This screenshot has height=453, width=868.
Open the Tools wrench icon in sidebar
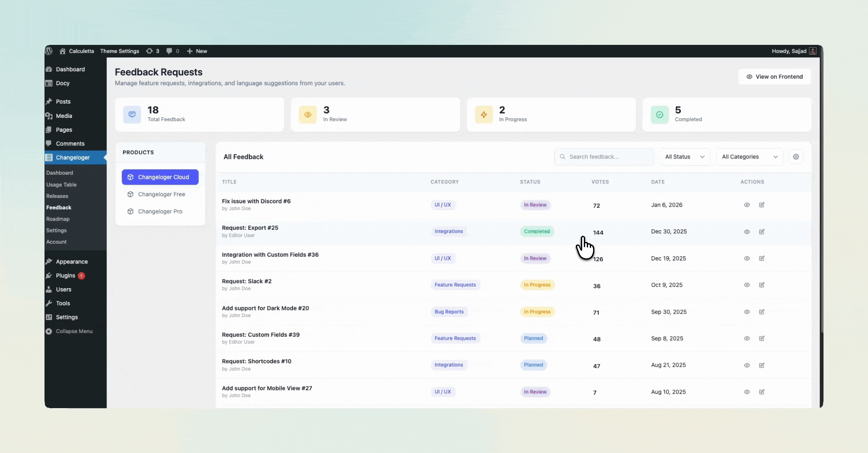(x=49, y=303)
